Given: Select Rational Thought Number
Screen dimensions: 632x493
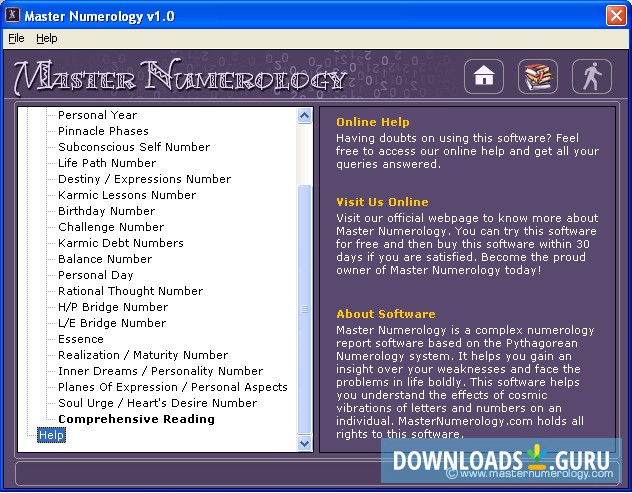Looking at the screenshot, I should point(130,291).
